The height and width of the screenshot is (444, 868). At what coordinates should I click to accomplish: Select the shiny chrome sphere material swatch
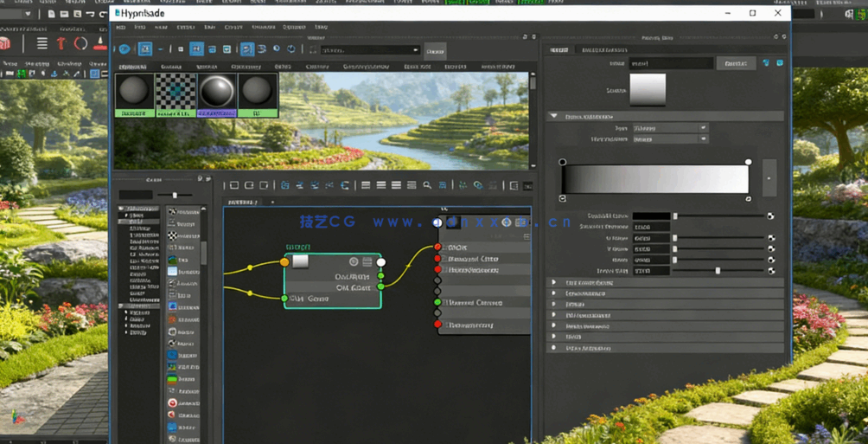(216, 91)
